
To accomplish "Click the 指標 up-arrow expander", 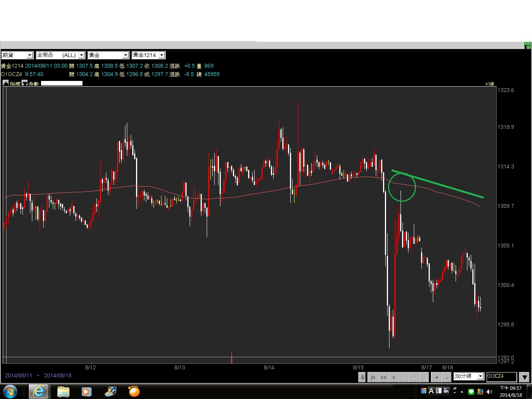I will coord(6,83).
